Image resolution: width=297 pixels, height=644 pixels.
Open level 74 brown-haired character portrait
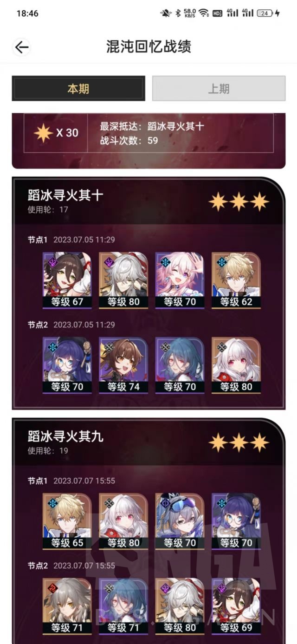(123, 366)
